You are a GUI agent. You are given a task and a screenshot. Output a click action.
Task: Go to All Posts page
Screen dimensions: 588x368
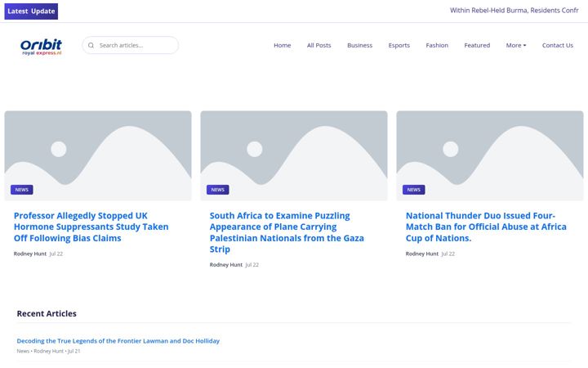(318, 46)
